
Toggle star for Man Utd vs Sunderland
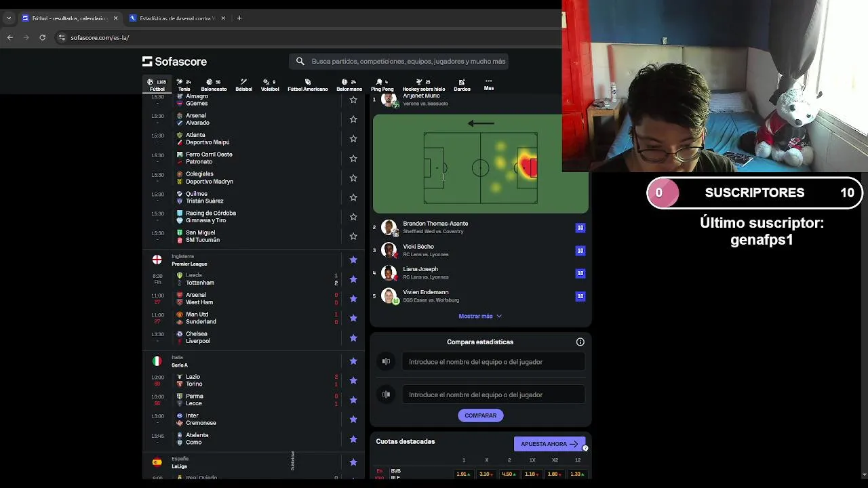pyautogui.click(x=353, y=318)
